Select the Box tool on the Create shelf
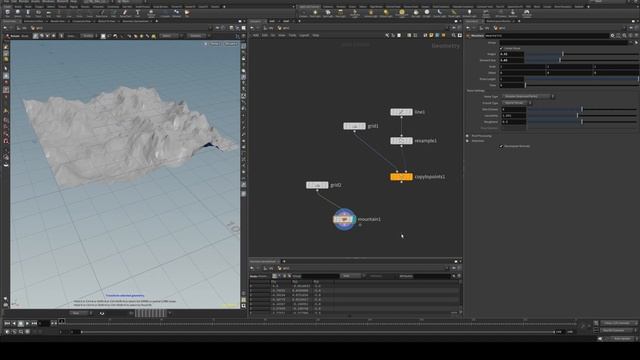This screenshot has width=640, height=360. pos(7,13)
